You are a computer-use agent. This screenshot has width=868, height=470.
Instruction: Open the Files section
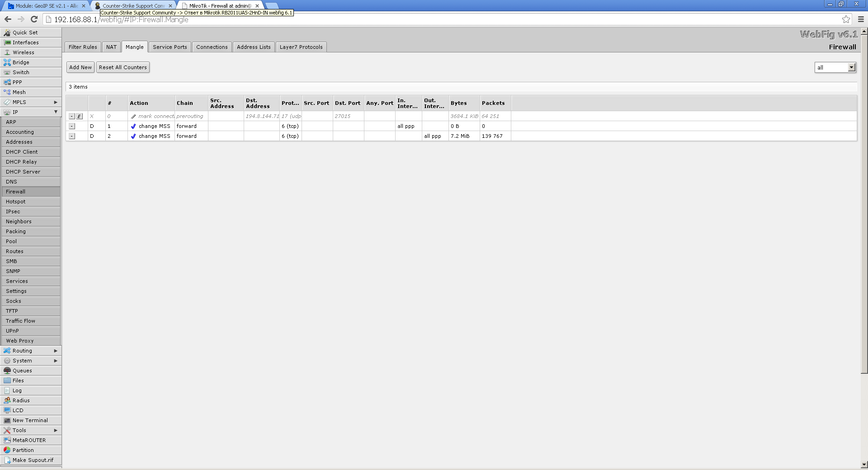click(31, 381)
